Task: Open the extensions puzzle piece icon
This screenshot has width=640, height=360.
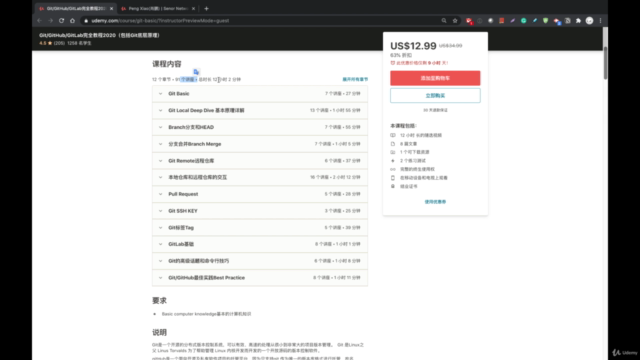Action: click(x=578, y=20)
